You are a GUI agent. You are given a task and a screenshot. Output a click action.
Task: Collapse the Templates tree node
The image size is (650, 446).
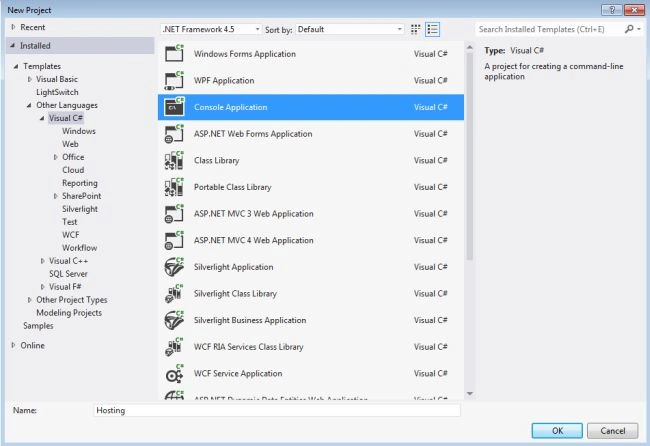pyautogui.click(x=16, y=66)
